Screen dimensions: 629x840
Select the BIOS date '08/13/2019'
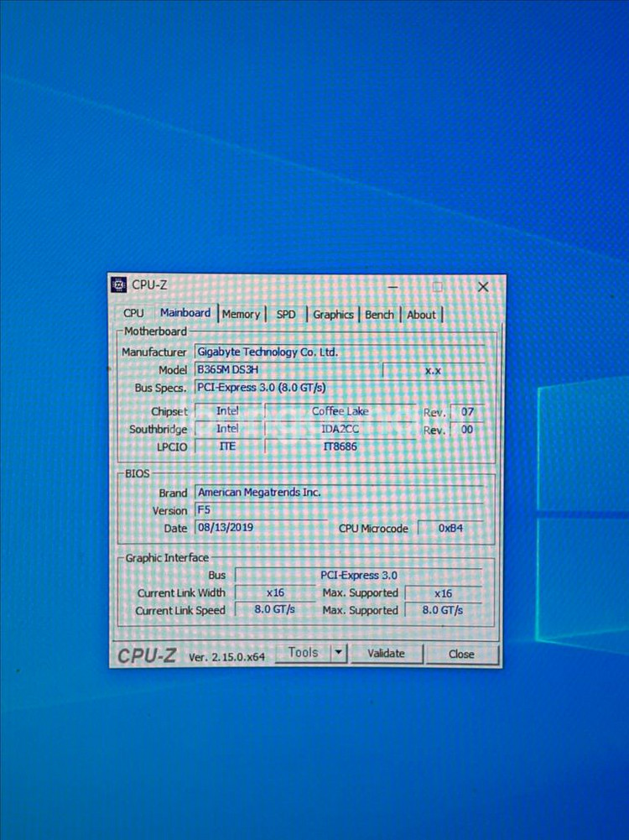click(261, 527)
